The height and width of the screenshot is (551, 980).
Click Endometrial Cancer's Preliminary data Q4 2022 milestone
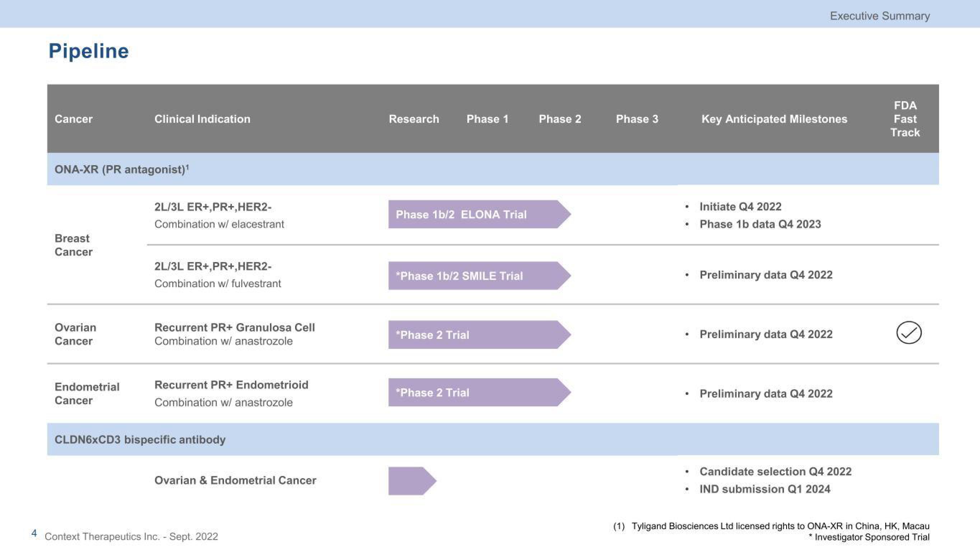[766, 393]
